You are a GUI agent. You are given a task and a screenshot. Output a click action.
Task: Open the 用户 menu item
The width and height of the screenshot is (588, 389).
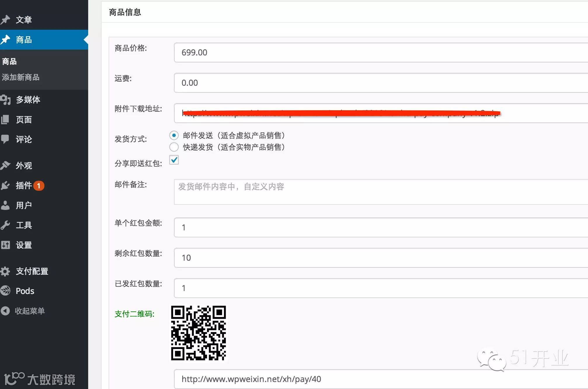tap(24, 205)
